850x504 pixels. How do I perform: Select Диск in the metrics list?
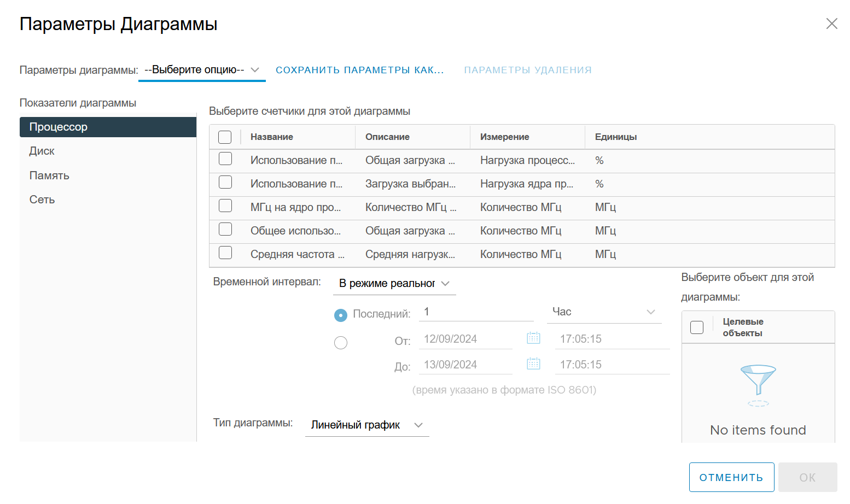click(x=108, y=151)
